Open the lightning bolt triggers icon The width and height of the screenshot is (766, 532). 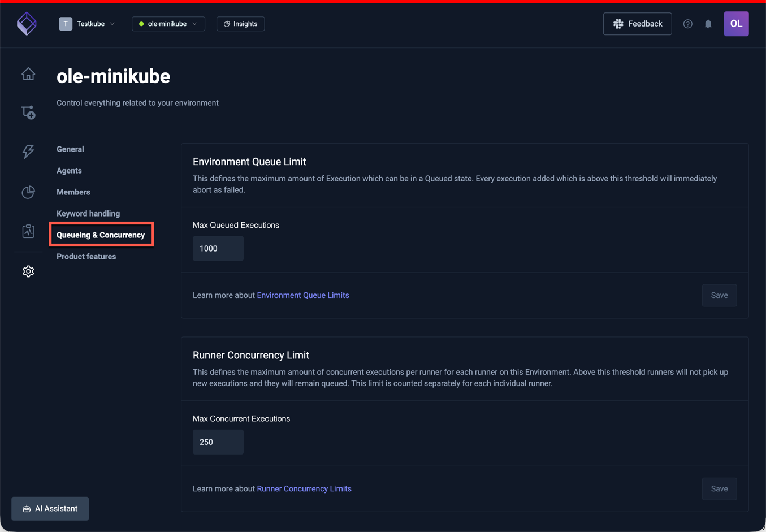click(28, 151)
